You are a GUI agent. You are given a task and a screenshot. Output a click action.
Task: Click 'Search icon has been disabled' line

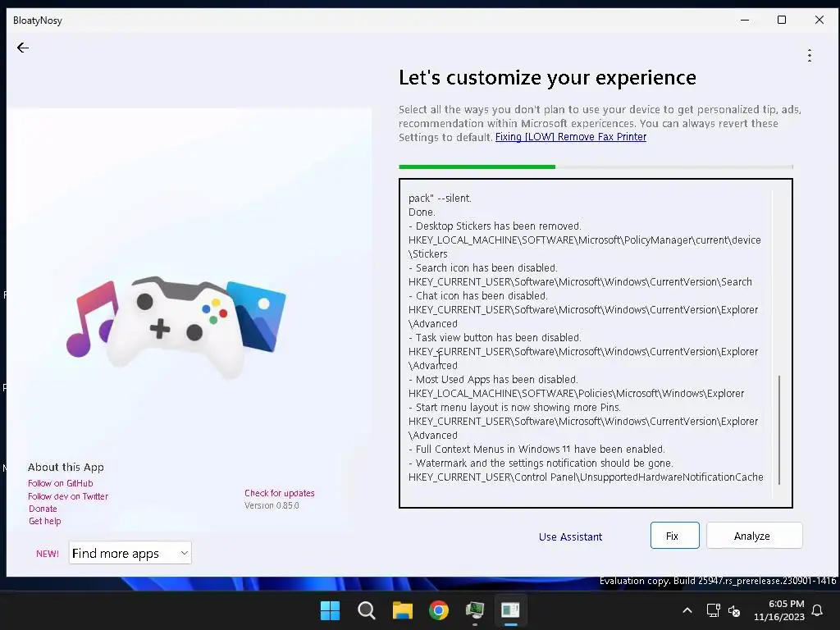tap(483, 268)
